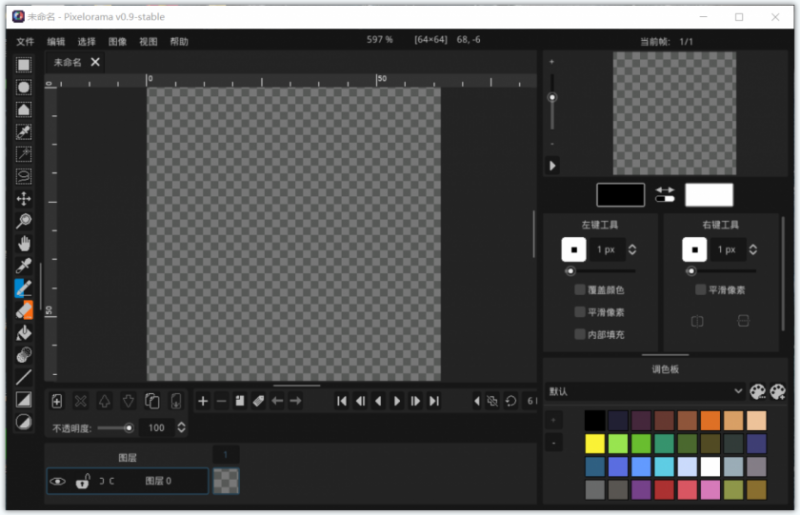Move the frame to the right
The image size is (800, 515).
[x=295, y=401]
